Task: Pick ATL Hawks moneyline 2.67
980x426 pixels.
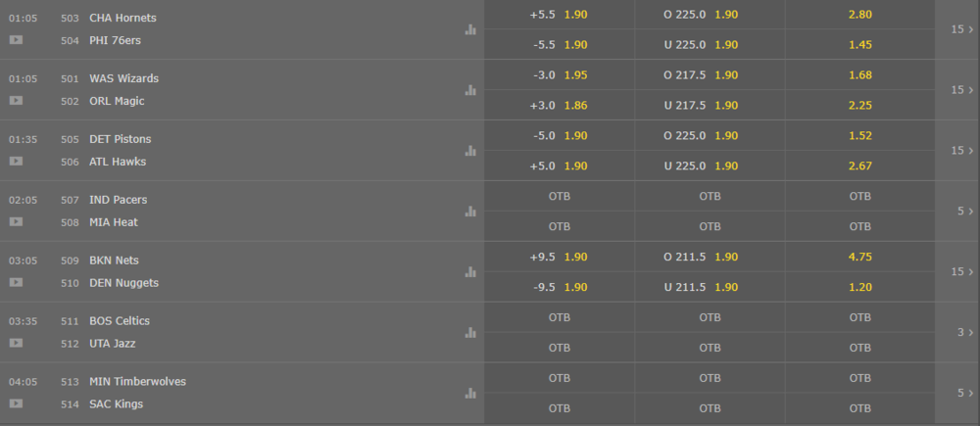Action: coord(860,166)
